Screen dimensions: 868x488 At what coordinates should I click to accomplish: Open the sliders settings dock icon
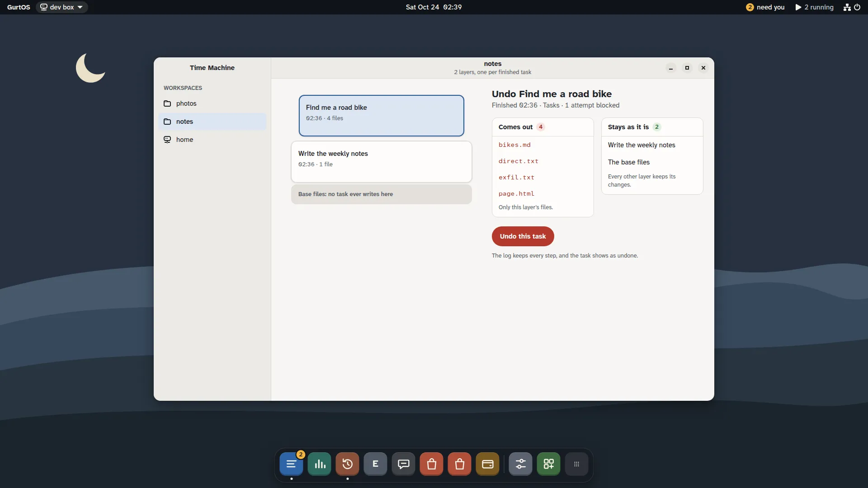click(x=521, y=464)
